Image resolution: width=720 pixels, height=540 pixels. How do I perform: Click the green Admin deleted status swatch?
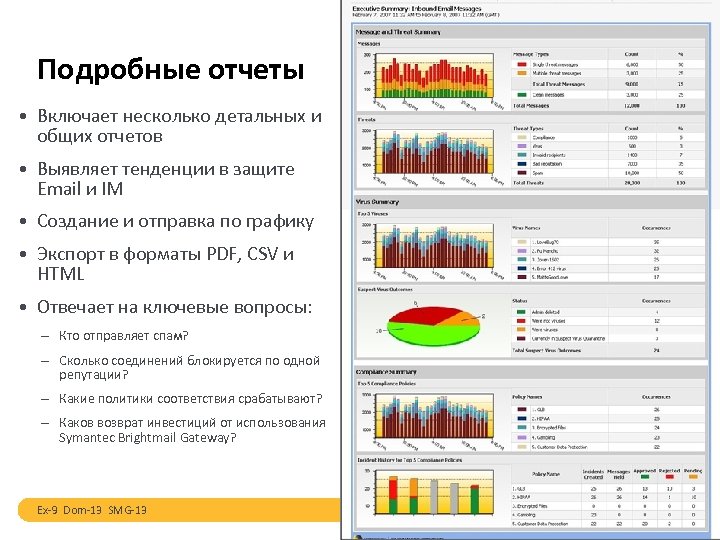(521, 312)
